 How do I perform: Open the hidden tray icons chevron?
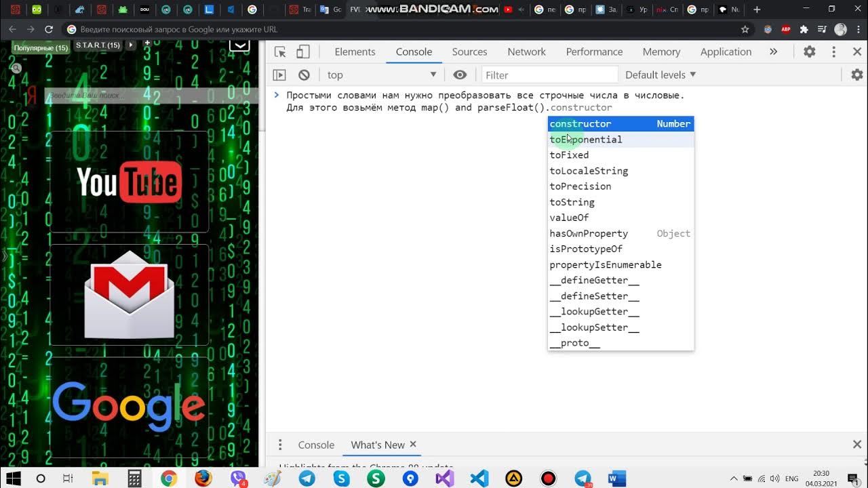click(735, 479)
